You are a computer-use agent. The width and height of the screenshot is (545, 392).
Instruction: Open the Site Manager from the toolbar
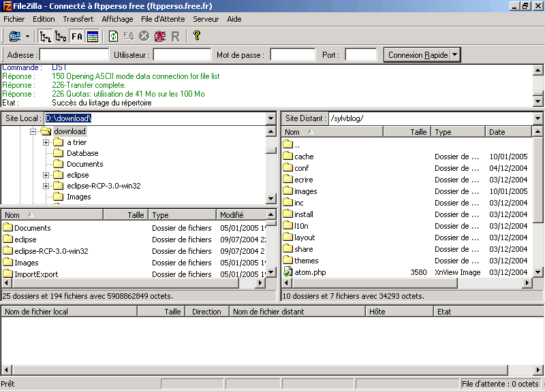point(14,36)
